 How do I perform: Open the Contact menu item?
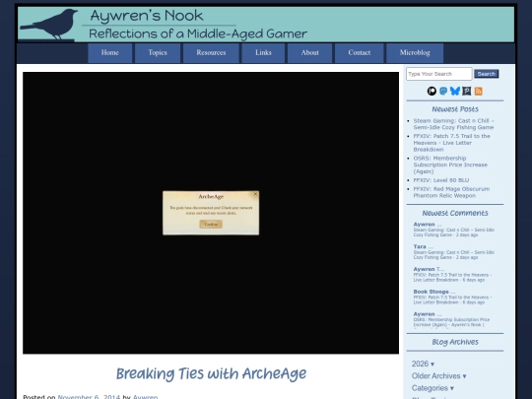click(x=360, y=53)
